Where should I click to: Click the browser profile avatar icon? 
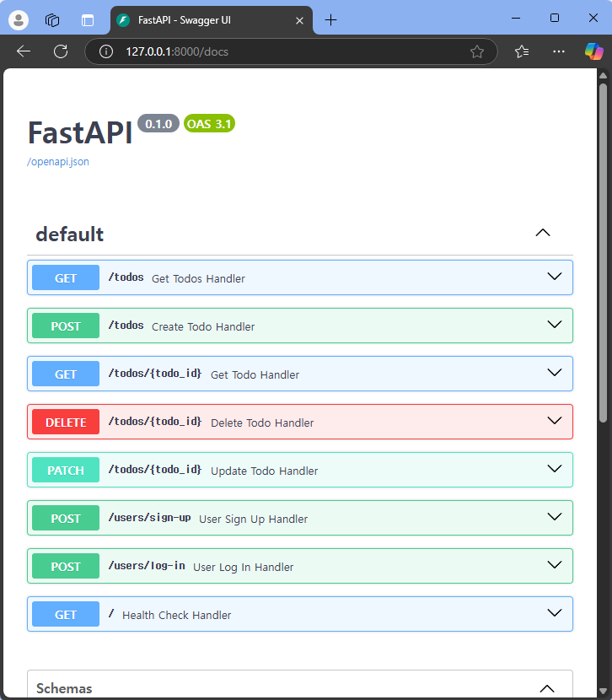(x=19, y=20)
